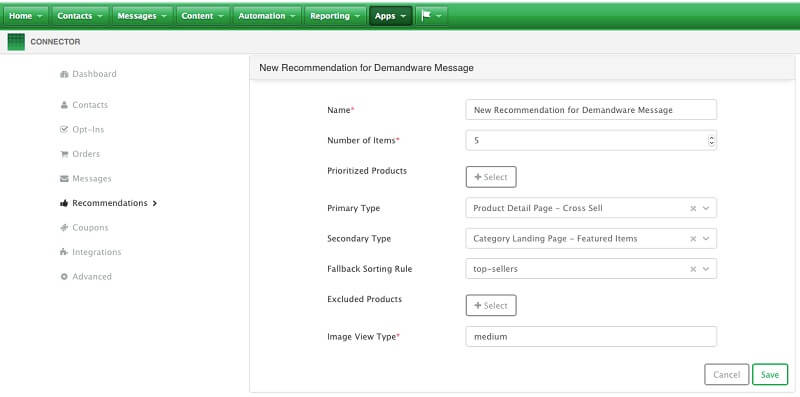Screen dimensions: 800x397
Task: Click the Messages envelope icon in sidebar
Action: (x=64, y=179)
